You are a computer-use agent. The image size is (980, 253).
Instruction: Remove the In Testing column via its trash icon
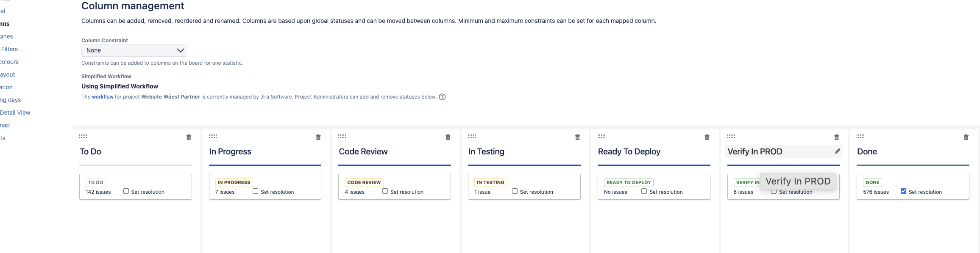pyautogui.click(x=577, y=137)
